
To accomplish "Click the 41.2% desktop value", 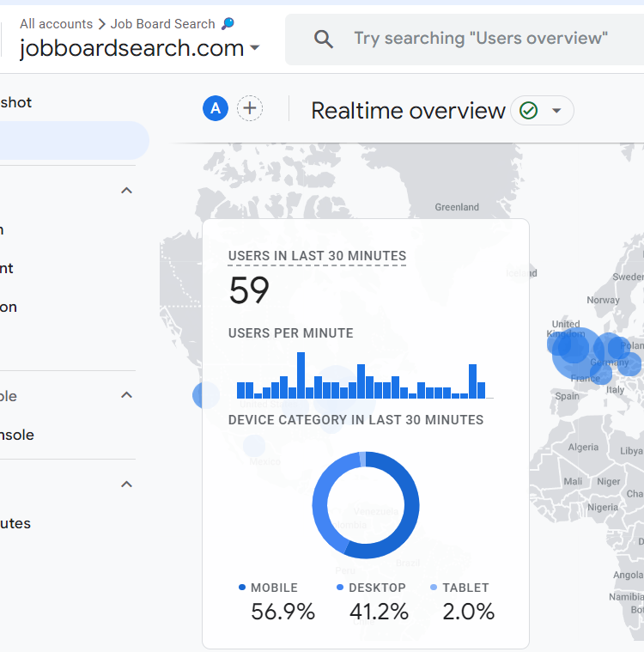I will tap(379, 612).
